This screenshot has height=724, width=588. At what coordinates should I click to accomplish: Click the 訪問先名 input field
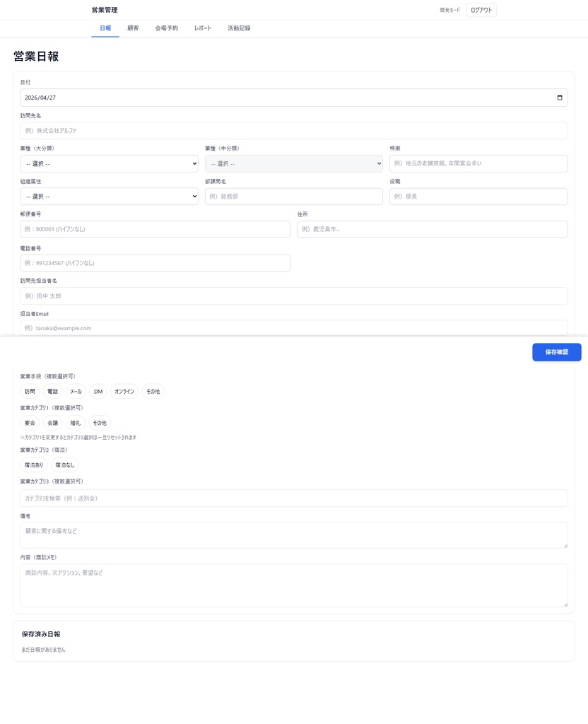(x=293, y=130)
